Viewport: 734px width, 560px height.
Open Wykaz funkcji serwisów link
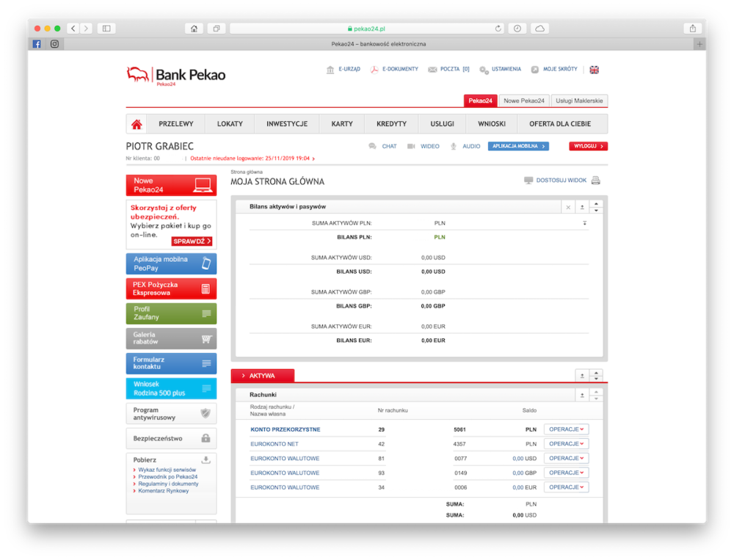(167, 470)
